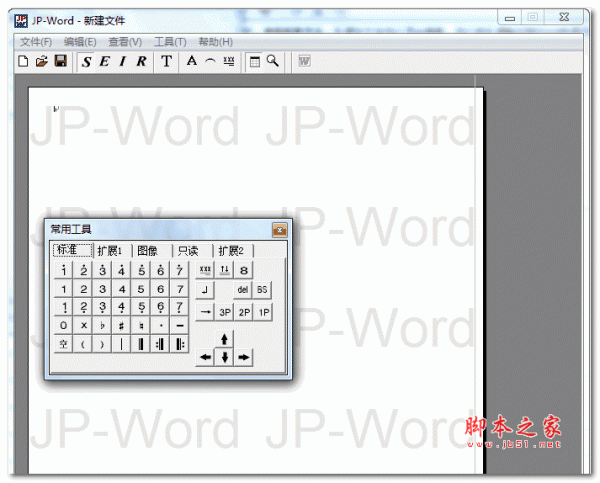The image size is (600, 483).
Task: Click the BS backspace button
Action: point(262,290)
